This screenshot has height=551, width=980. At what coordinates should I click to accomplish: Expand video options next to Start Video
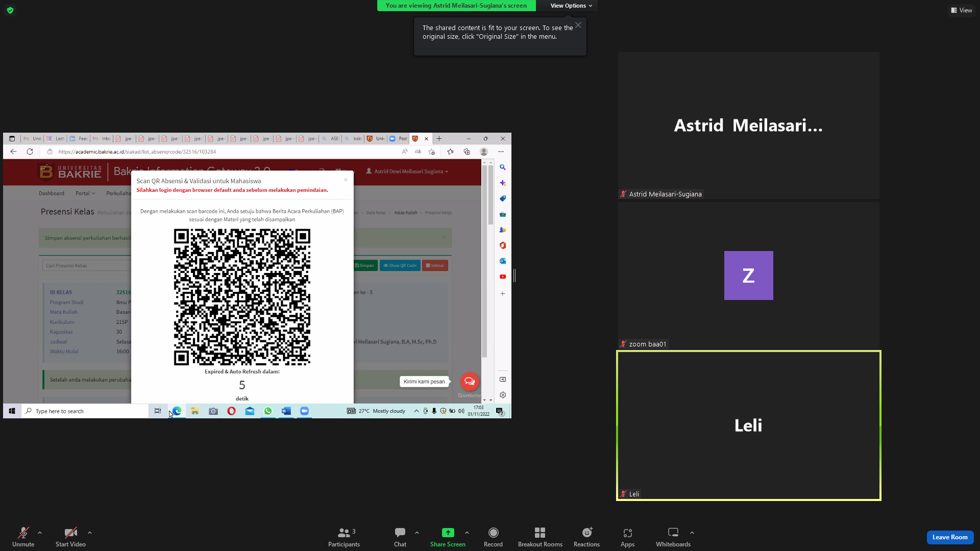(x=90, y=533)
